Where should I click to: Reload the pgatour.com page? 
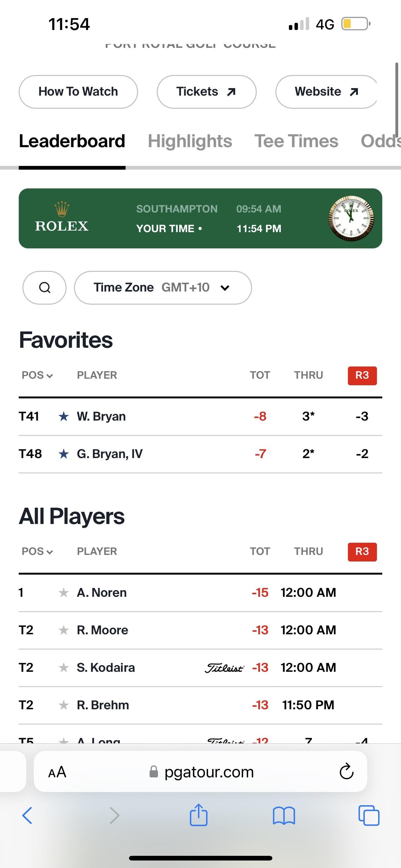pos(346,772)
